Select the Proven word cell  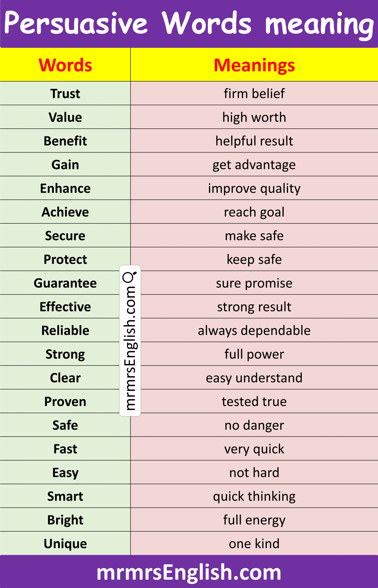pos(65,402)
